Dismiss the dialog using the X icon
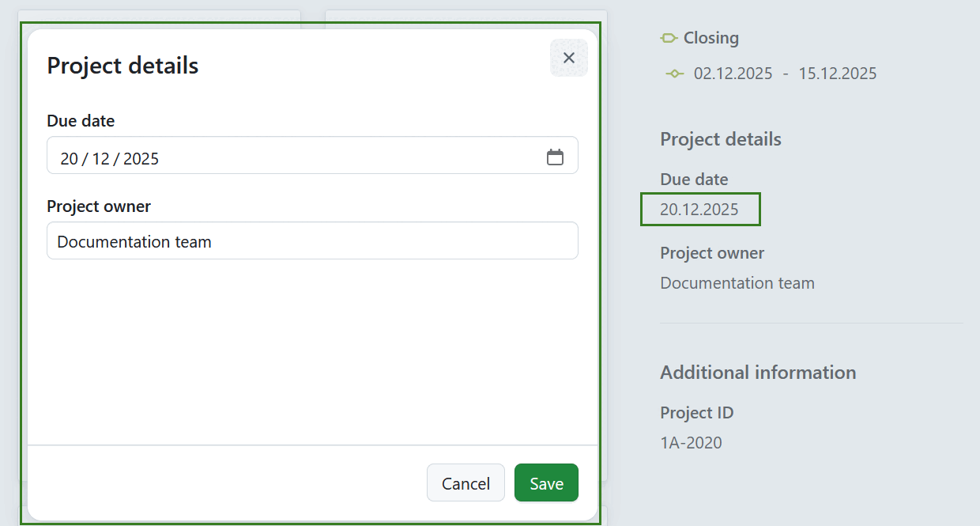Screen dimensions: 980x526 (x=568, y=57)
